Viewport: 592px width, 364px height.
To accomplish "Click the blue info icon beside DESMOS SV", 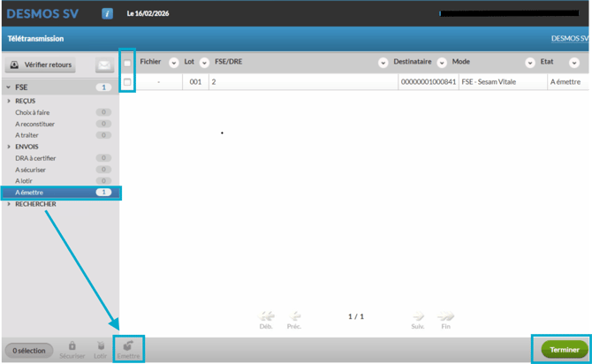I will coord(108,14).
